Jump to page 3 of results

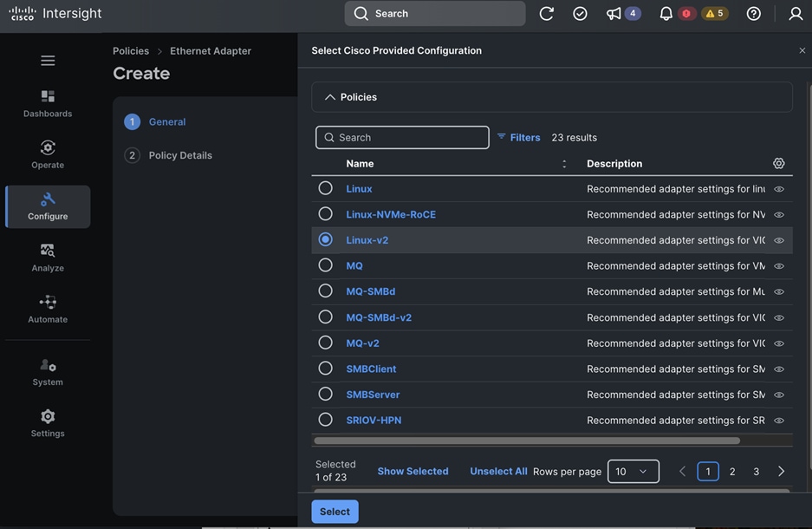point(756,472)
